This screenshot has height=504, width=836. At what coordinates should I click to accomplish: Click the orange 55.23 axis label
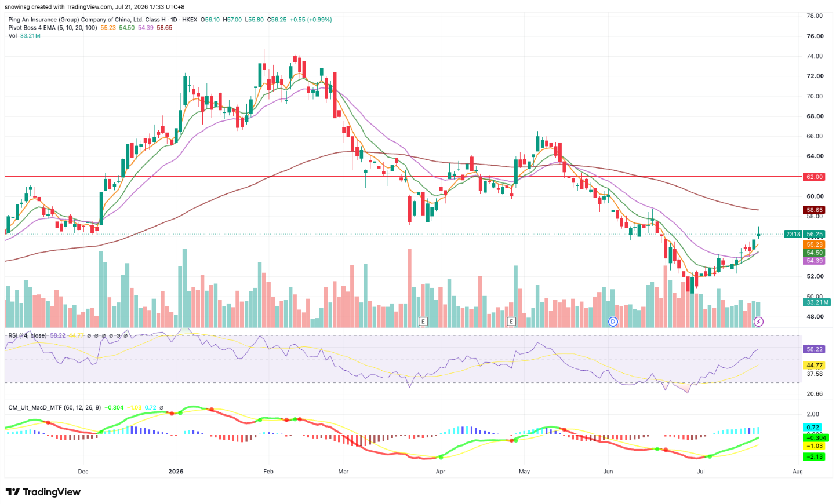tap(814, 245)
